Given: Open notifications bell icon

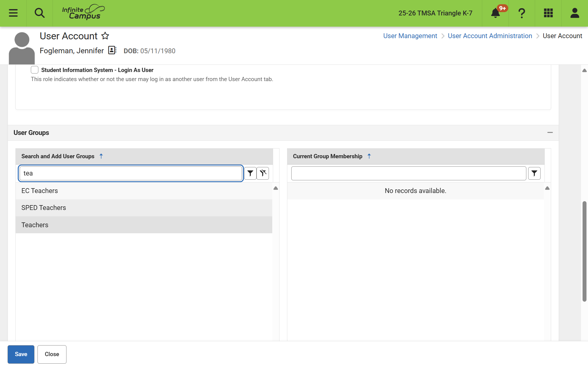Looking at the screenshot, I should 496,13.
